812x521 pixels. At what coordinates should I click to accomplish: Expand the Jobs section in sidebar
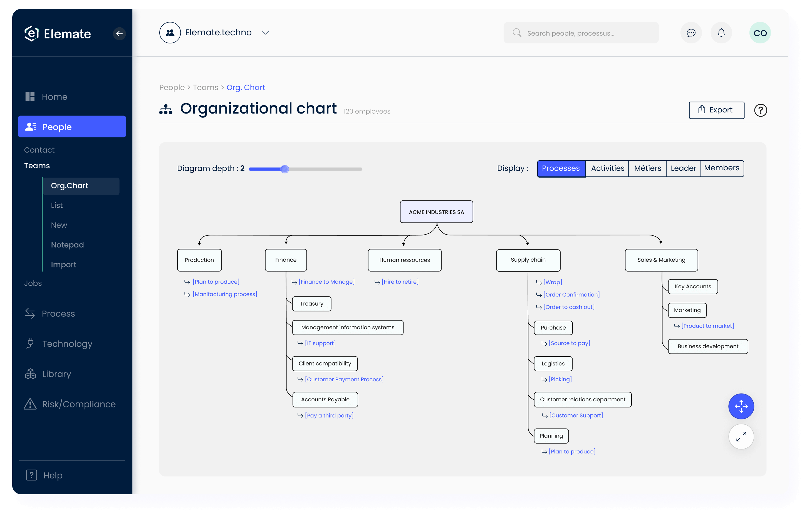[33, 283]
